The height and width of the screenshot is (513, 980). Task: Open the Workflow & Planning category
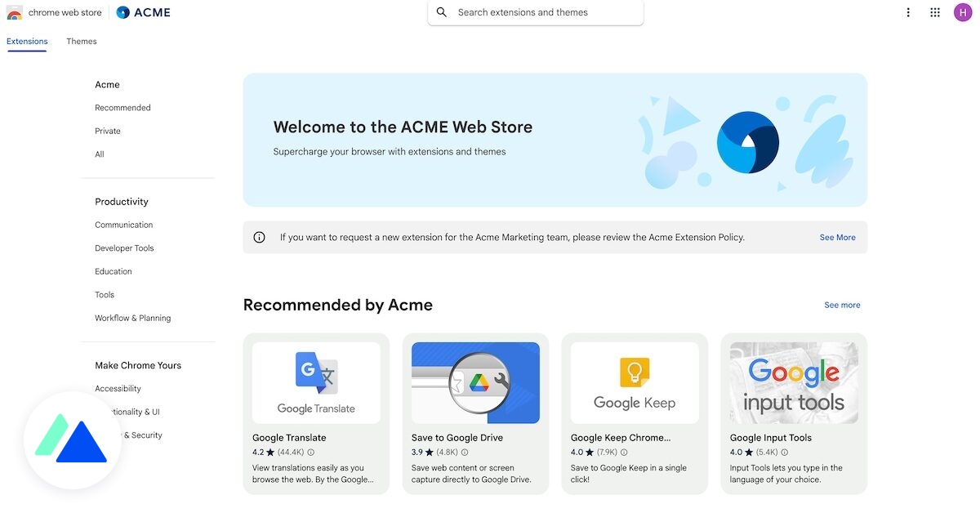133,319
